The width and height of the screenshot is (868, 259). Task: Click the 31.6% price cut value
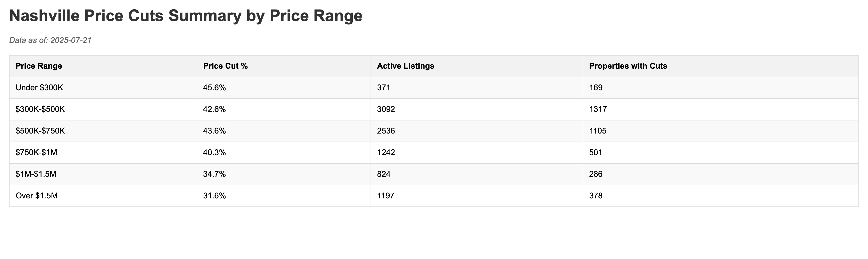(x=214, y=196)
